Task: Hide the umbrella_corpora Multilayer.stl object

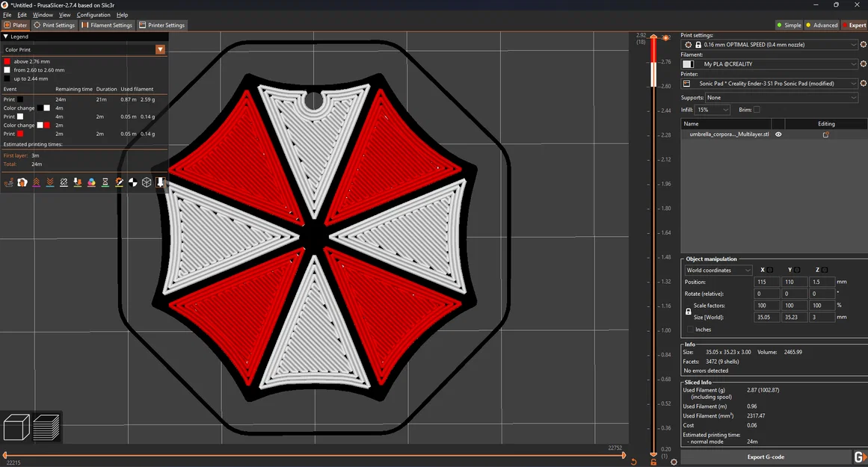Action: (778, 134)
